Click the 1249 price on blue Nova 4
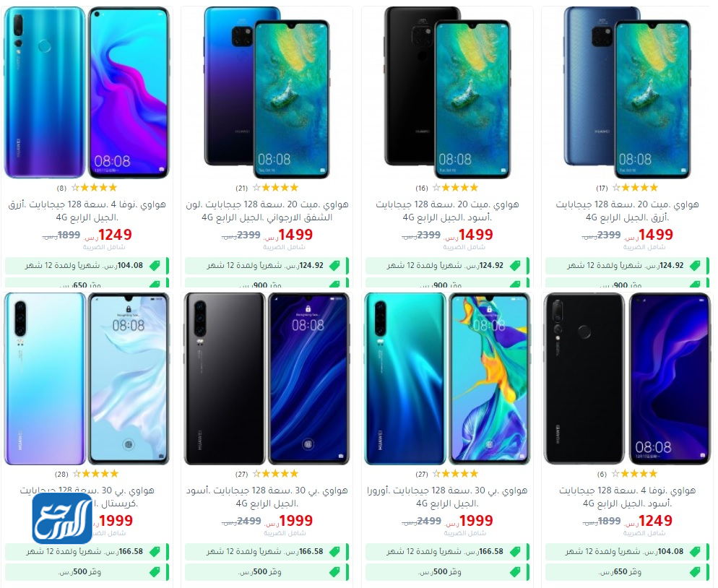The image size is (718, 588). (115, 235)
